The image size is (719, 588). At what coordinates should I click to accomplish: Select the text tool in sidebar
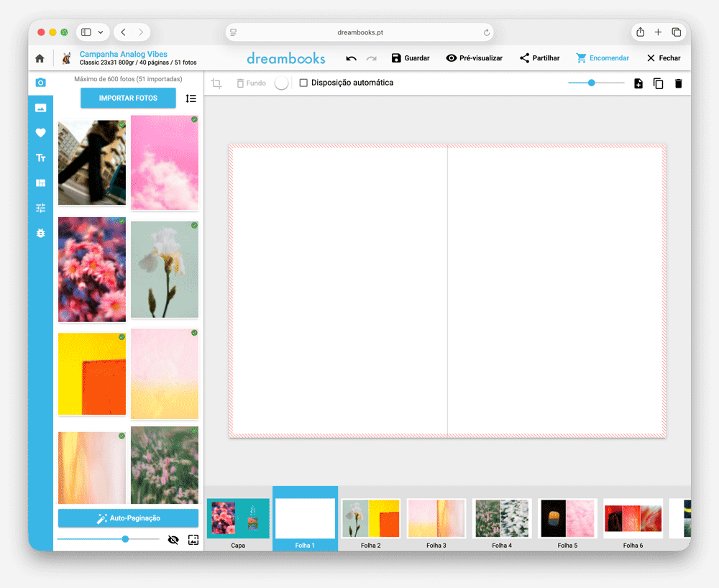pyautogui.click(x=40, y=157)
